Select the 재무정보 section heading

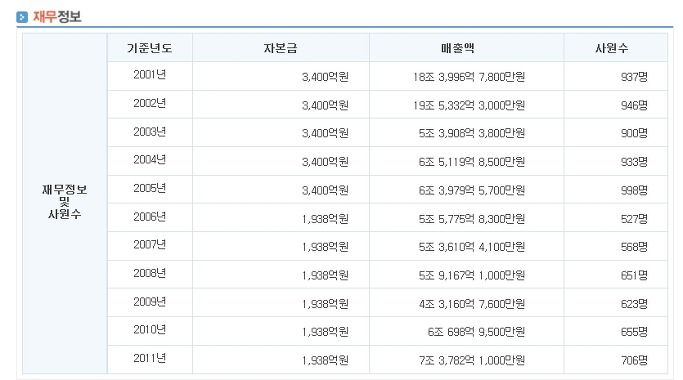tap(57, 17)
